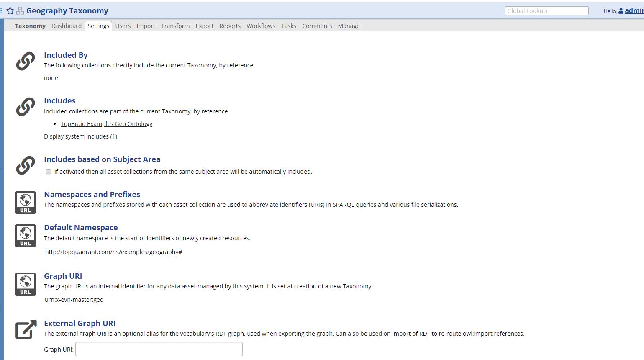Open TopBraid Examples Geo Ontology link
Image resolution: width=644 pixels, height=360 pixels.
pos(106,124)
